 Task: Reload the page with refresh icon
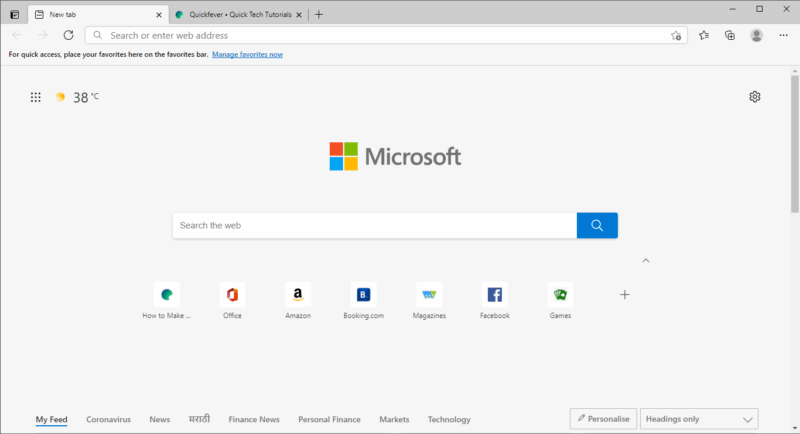[68, 35]
